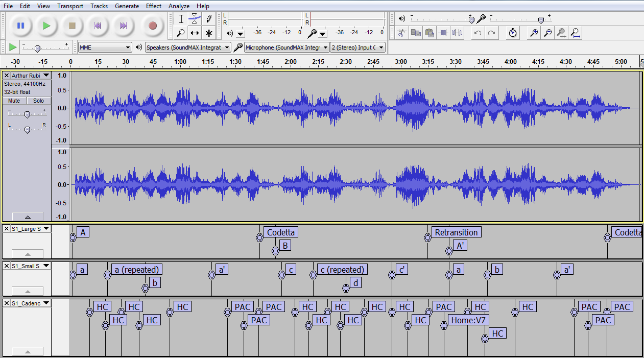Open the S1_Small S label track menu
Viewport: 644px width, 358px height.
tap(31, 266)
